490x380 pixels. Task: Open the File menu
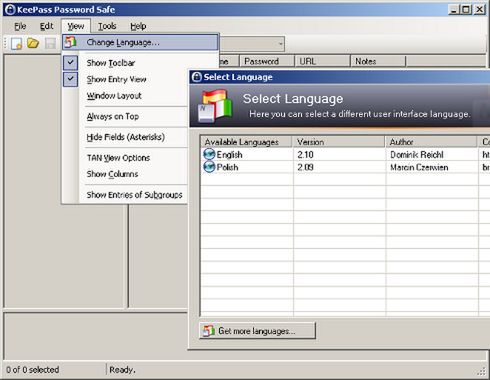click(x=20, y=26)
